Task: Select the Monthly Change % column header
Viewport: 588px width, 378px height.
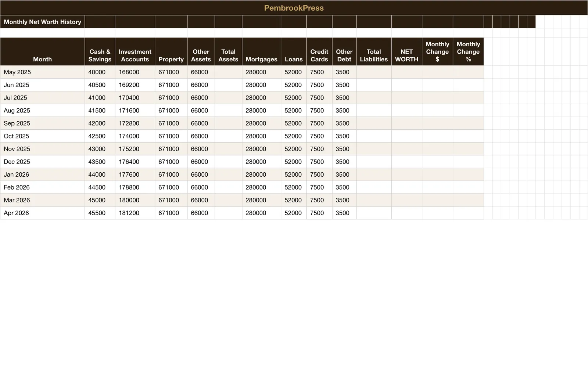Action: pos(469,52)
